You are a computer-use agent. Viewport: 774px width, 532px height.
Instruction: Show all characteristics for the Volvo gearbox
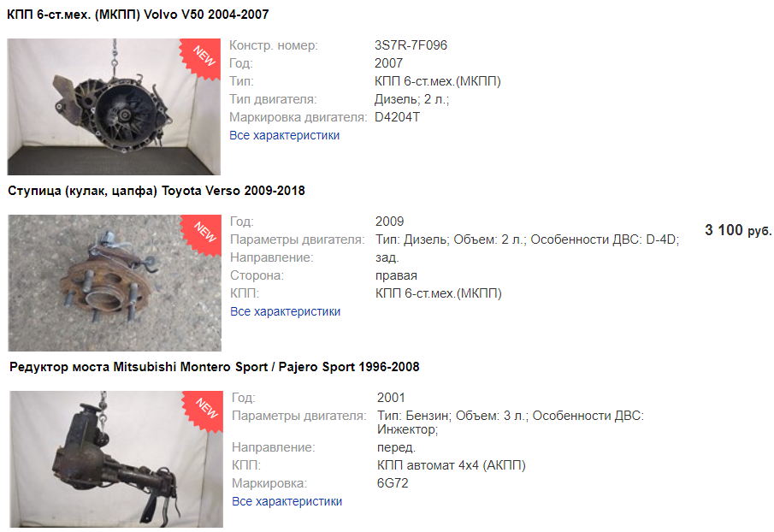pos(284,135)
